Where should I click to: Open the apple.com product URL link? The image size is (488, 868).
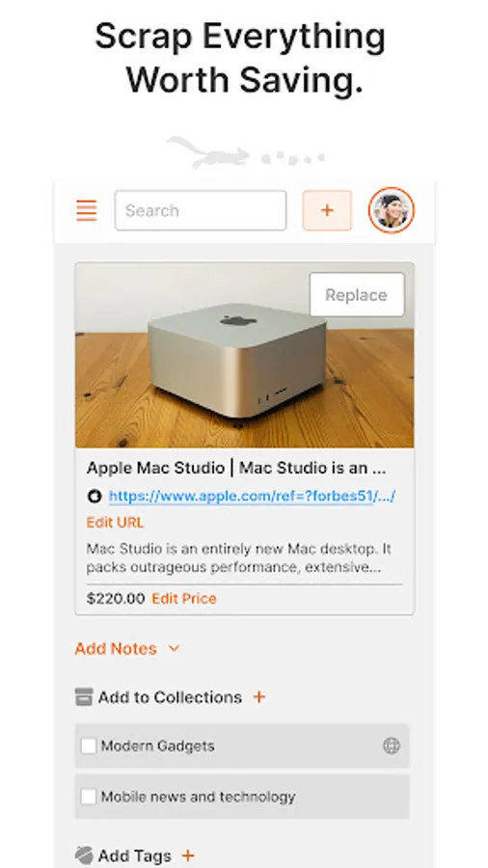(253, 496)
